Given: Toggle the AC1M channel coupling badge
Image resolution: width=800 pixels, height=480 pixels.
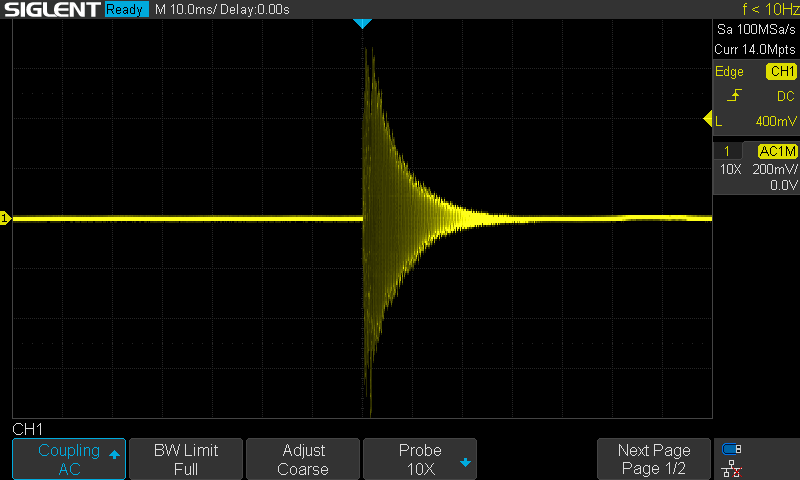Looking at the screenshot, I should tap(777, 151).
